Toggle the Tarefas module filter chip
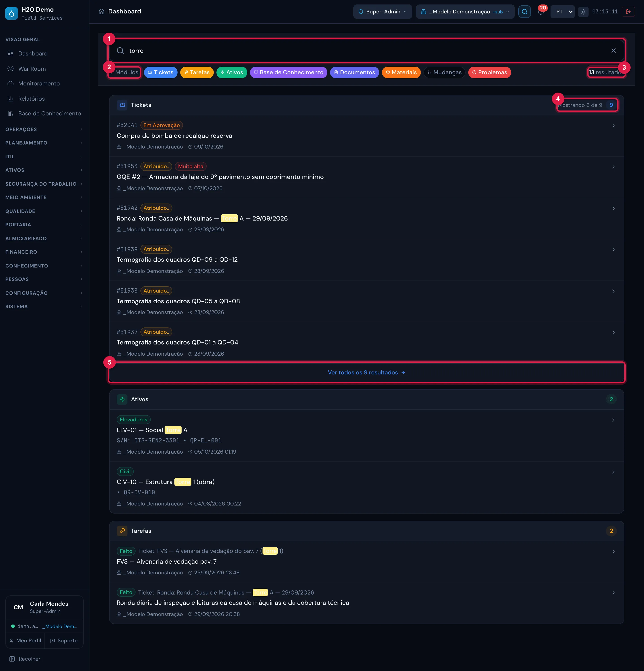Screen dimensions: 644x671 (197, 72)
